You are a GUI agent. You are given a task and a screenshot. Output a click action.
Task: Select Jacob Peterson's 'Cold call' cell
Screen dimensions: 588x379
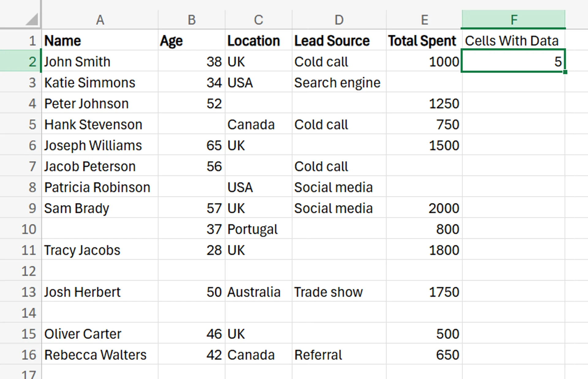[339, 166]
